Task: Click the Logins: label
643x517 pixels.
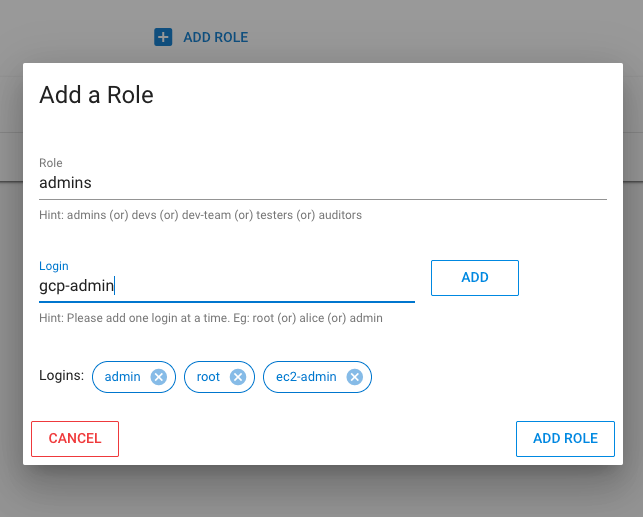Action: [x=61, y=376]
